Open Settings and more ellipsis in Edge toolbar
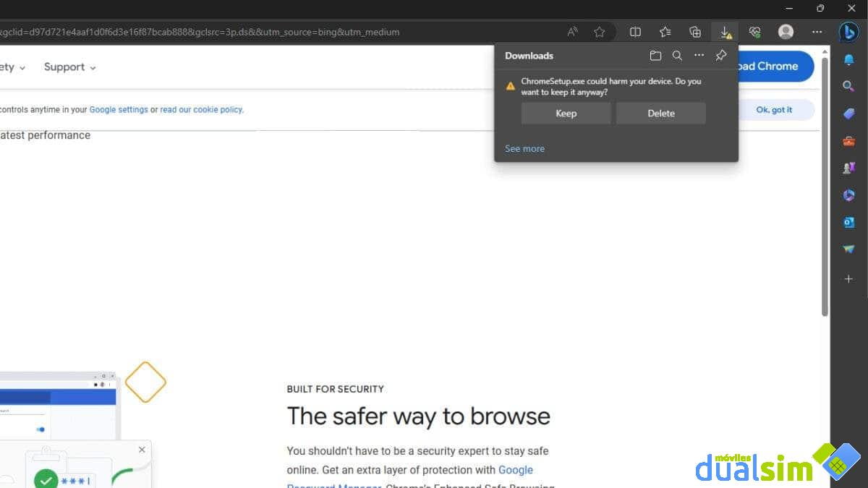Image resolution: width=868 pixels, height=488 pixels. tap(817, 32)
